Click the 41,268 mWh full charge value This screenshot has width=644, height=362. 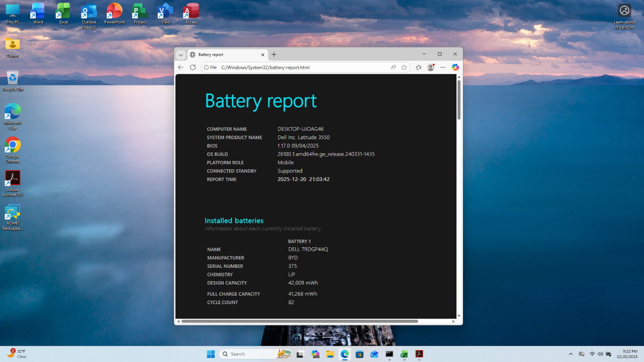303,294
